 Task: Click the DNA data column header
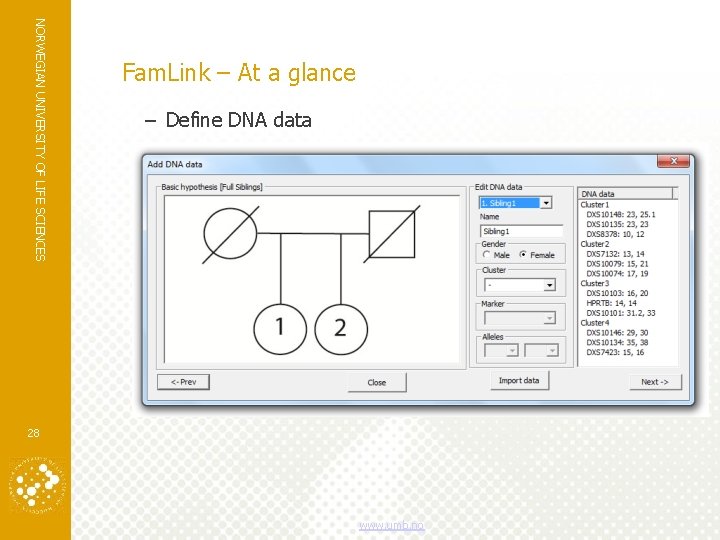[624, 194]
